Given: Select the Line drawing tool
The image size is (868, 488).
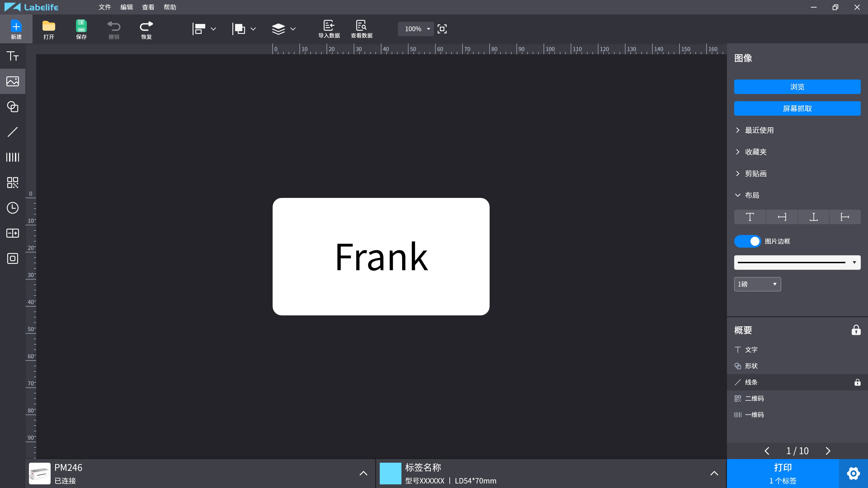Looking at the screenshot, I should 12,132.
